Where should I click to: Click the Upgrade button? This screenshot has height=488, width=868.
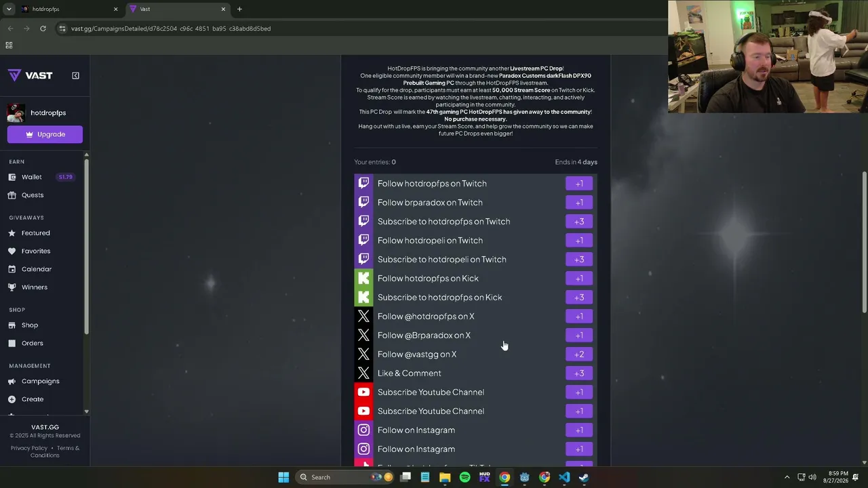[45, 134]
